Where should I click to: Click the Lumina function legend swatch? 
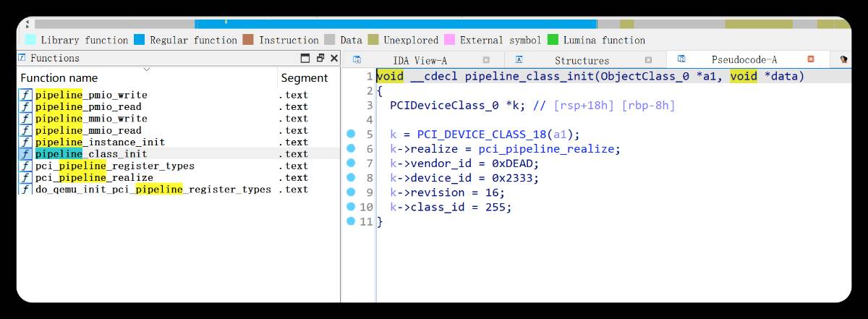pos(553,40)
